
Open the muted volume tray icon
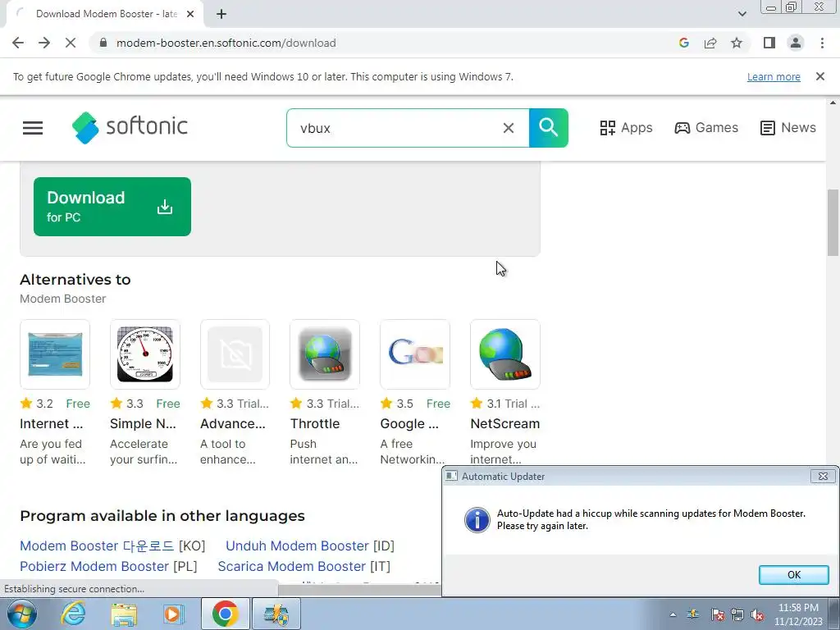tap(757, 614)
